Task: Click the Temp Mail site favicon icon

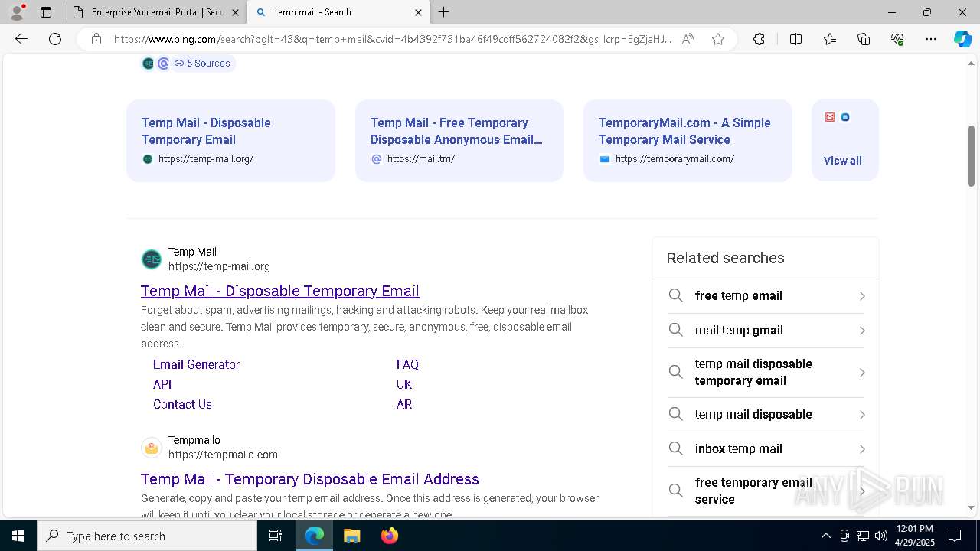Action: (152, 259)
